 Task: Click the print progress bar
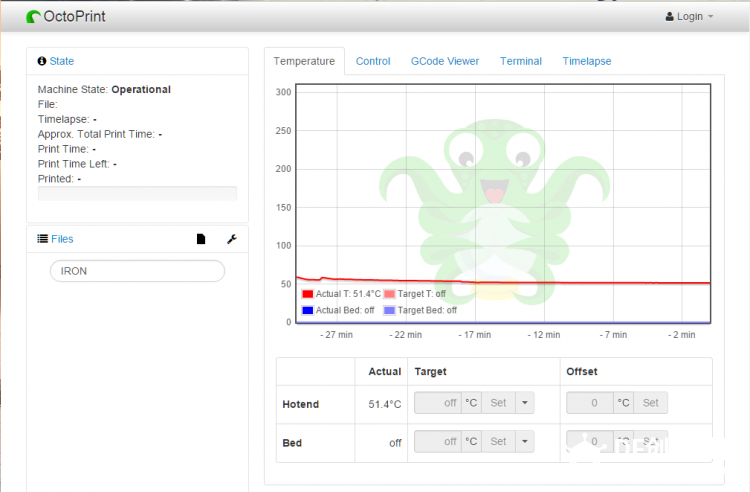point(137,193)
